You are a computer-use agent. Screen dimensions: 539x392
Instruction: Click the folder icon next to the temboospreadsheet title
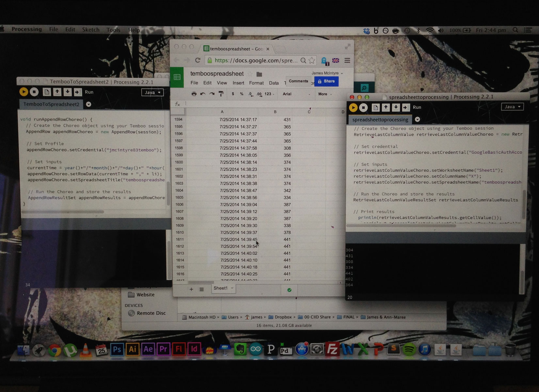(259, 74)
